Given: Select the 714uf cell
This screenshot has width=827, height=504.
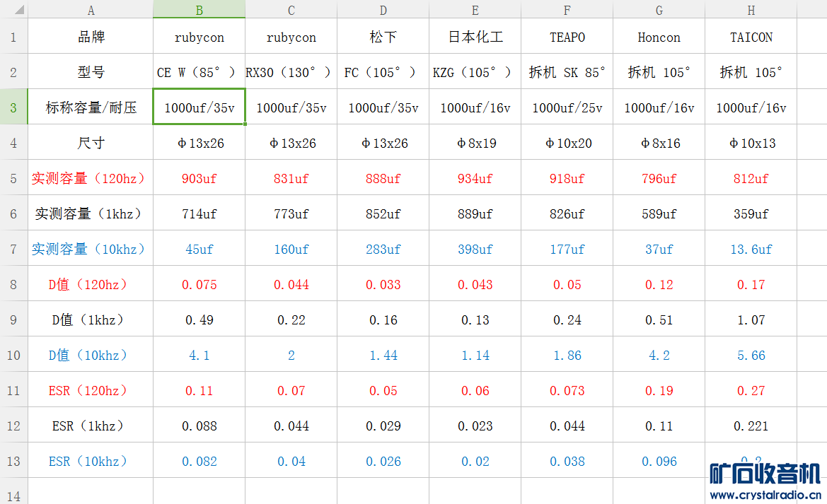Looking at the screenshot, I should pos(199,213).
